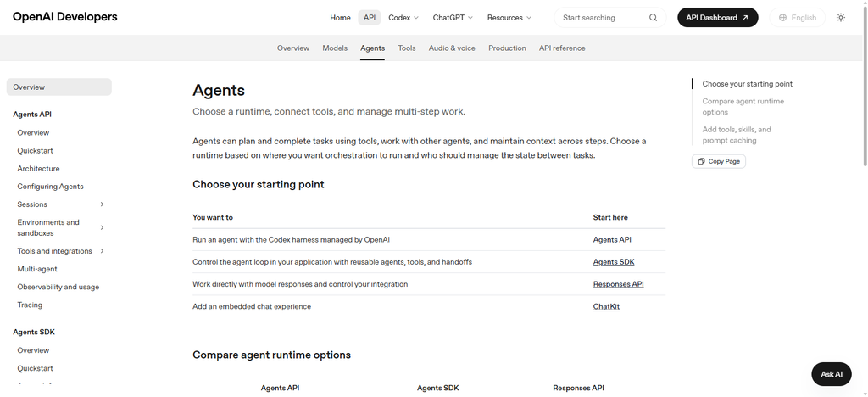Switch to the API reference tab
This screenshot has width=868, height=397.
[x=562, y=48]
